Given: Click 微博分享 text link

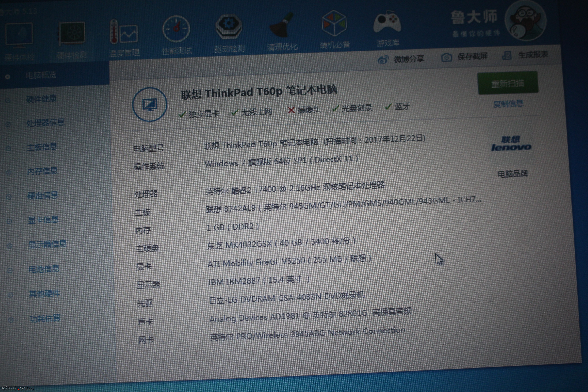Looking at the screenshot, I should tap(409, 59).
